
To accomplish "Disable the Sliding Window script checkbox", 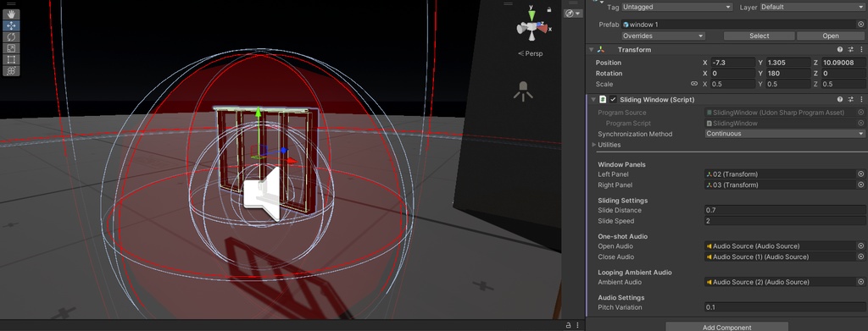I will point(614,99).
